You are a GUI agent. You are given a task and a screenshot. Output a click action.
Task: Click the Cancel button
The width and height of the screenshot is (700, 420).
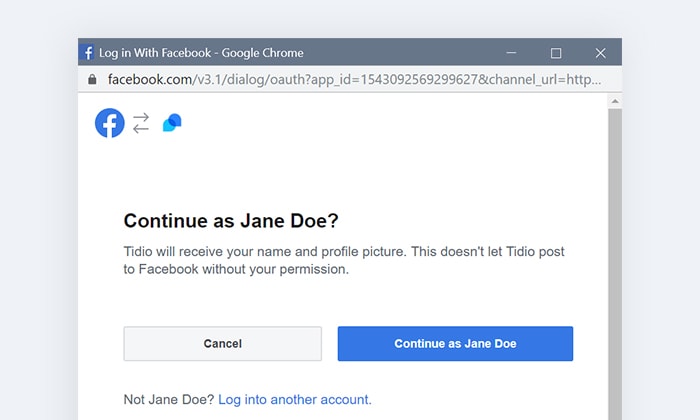223,344
